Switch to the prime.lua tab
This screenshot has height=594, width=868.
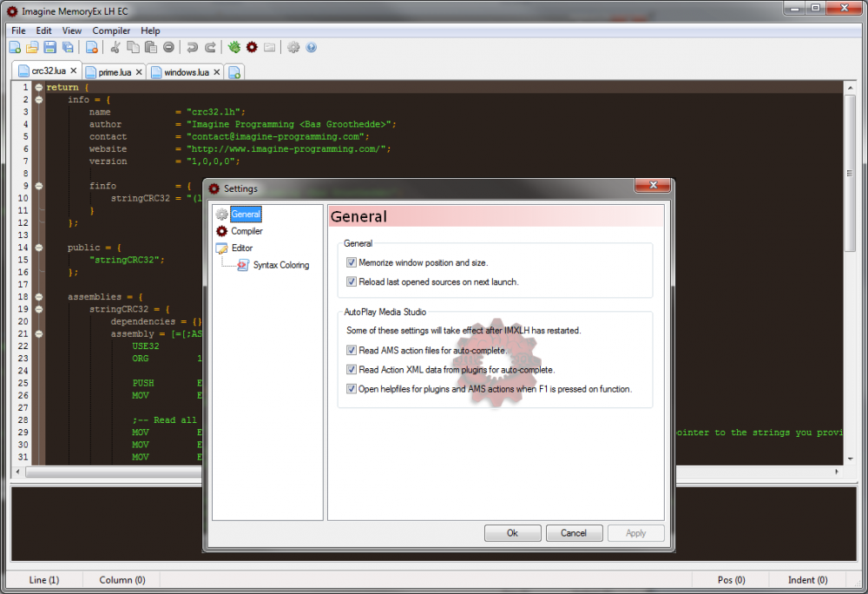coord(115,73)
